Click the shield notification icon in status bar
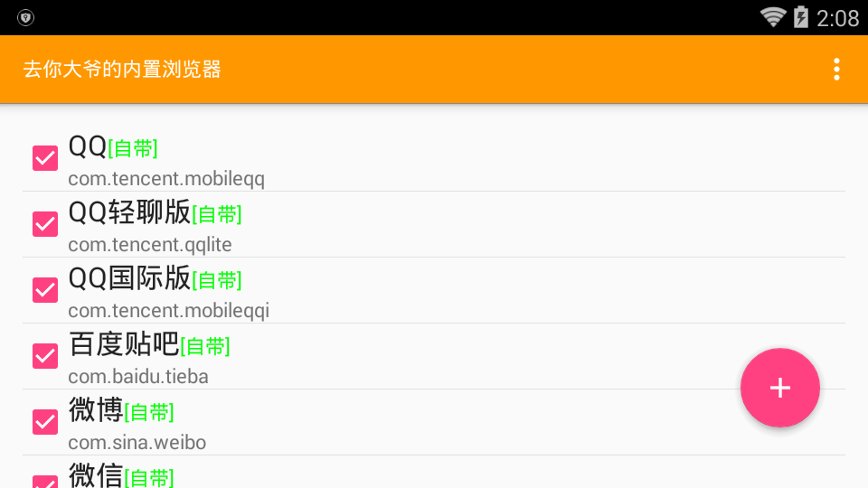Screen dimensions: 868x488 coord(25,17)
